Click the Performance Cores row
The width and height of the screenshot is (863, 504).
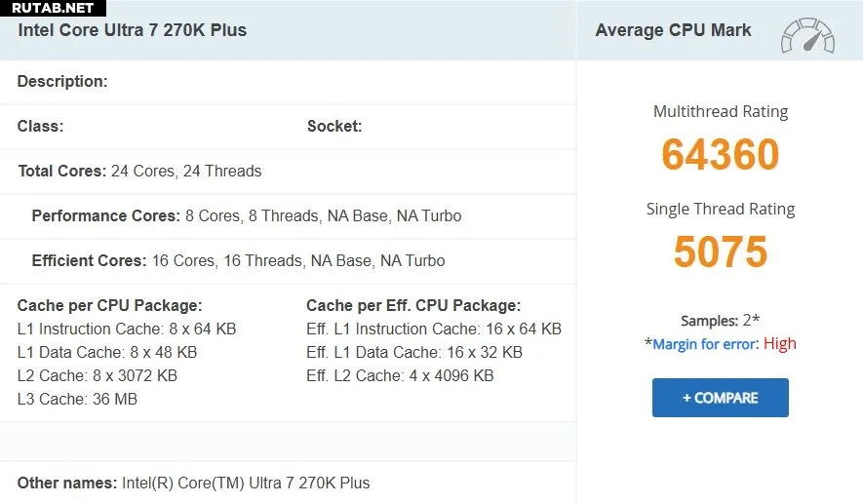[x=247, y=216]
